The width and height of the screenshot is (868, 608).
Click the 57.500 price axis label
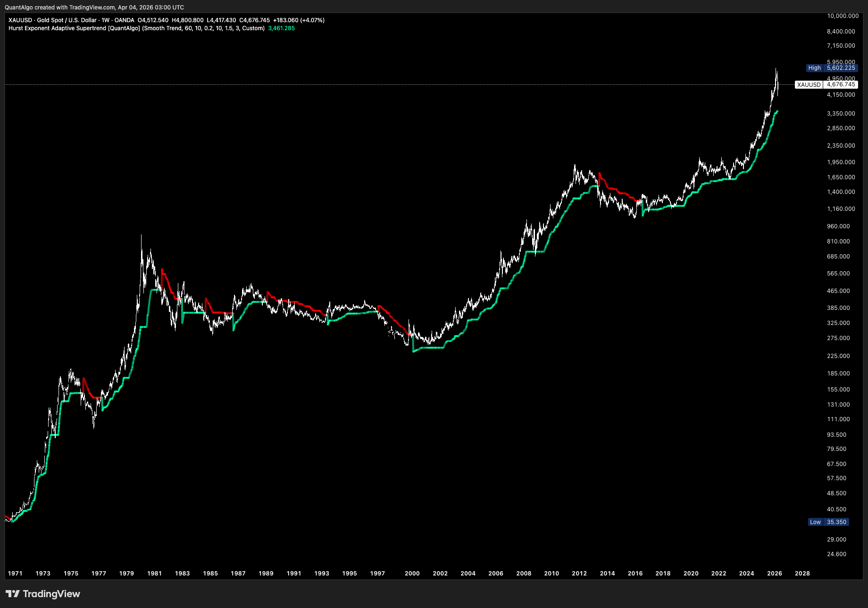[x=836, y=478]
